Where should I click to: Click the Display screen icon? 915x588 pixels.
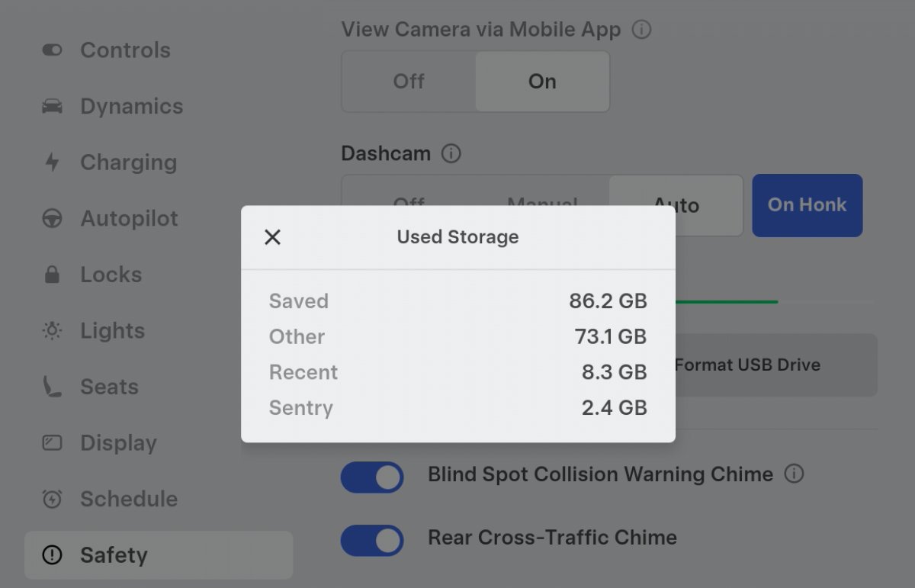(52, 443)
